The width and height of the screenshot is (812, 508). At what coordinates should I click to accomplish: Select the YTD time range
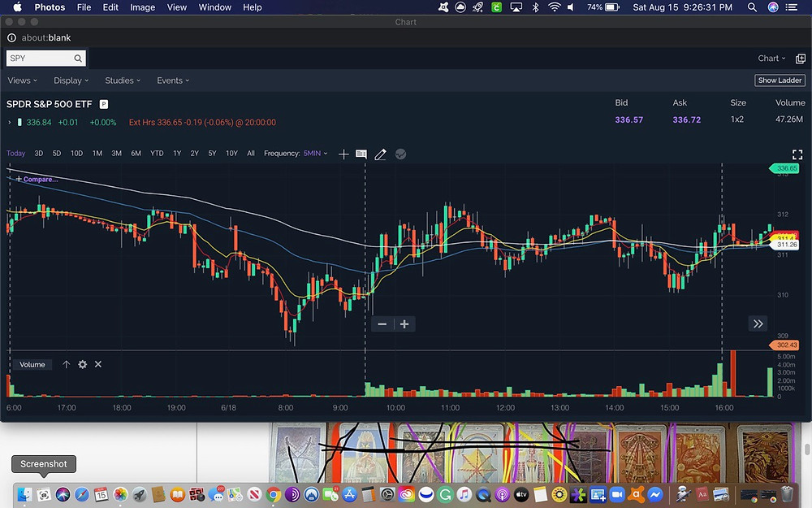click(x=157, y=154)
